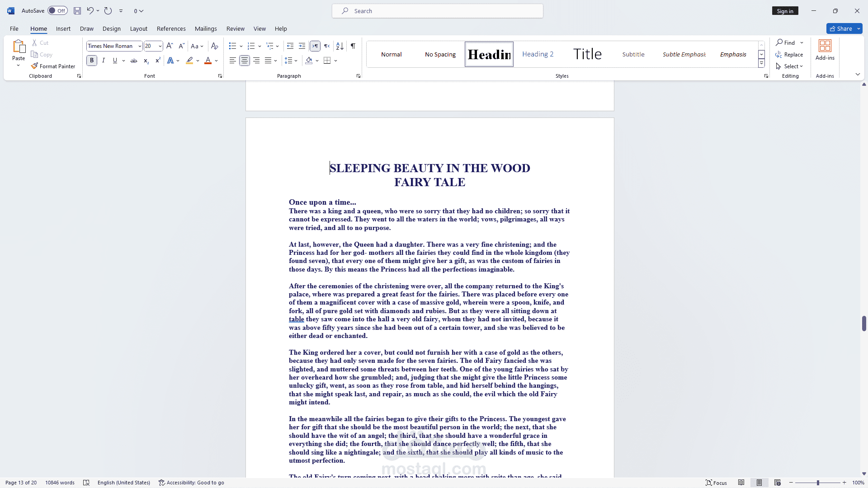The image size is (868, 488).
Task: Open the Layout tab
Action: pyautogui.click(x=138, y=28)
